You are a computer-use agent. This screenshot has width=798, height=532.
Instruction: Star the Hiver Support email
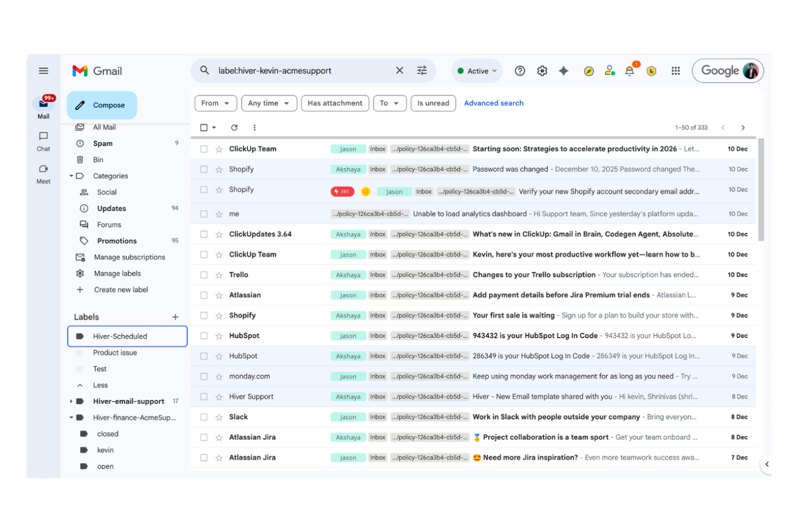218,396
